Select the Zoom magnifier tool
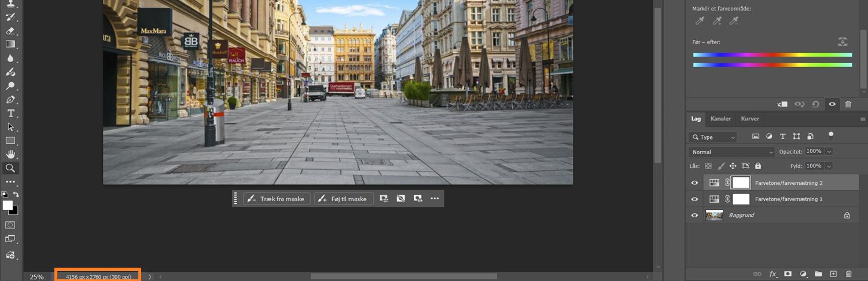868x281 pixels. point(10,168)
